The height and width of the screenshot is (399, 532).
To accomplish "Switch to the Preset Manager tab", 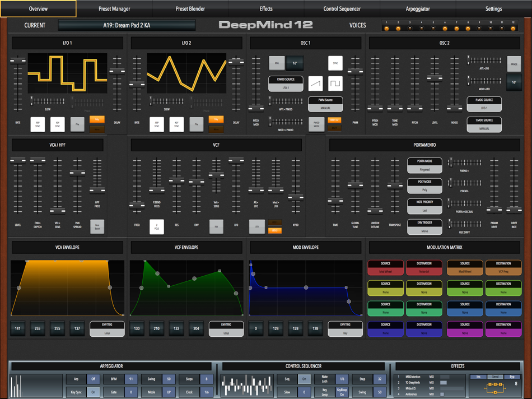I will click(114, 9).
